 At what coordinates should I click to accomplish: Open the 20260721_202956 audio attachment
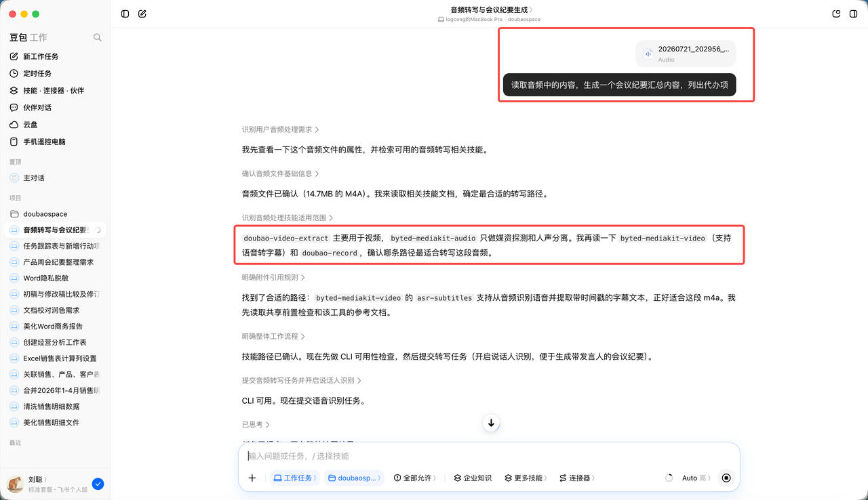coord(686,54)
